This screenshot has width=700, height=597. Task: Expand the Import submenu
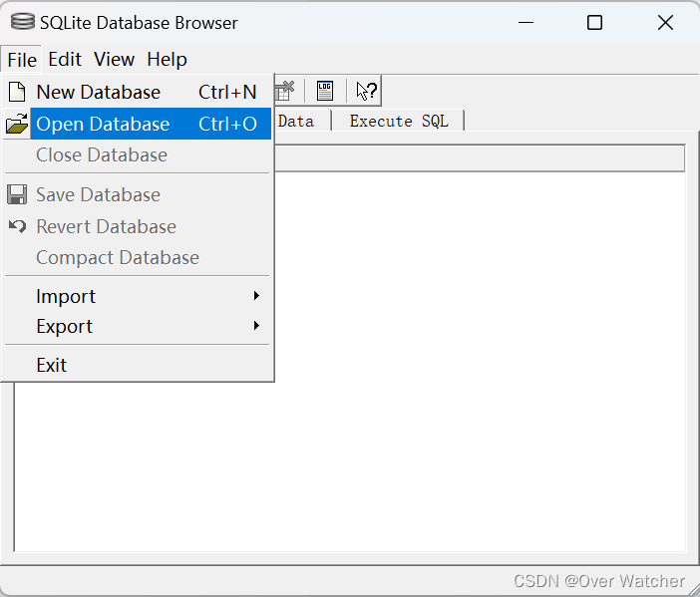[x=138, y=296]
